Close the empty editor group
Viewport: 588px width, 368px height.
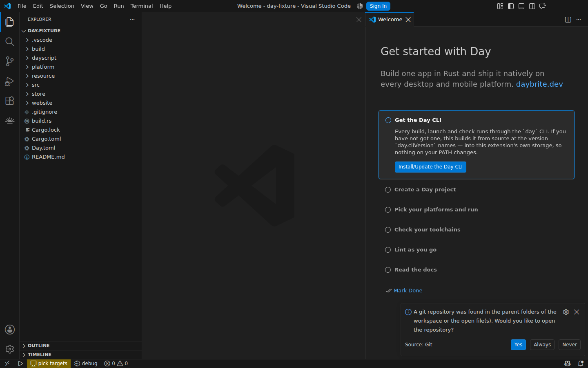tap(359, 20)
